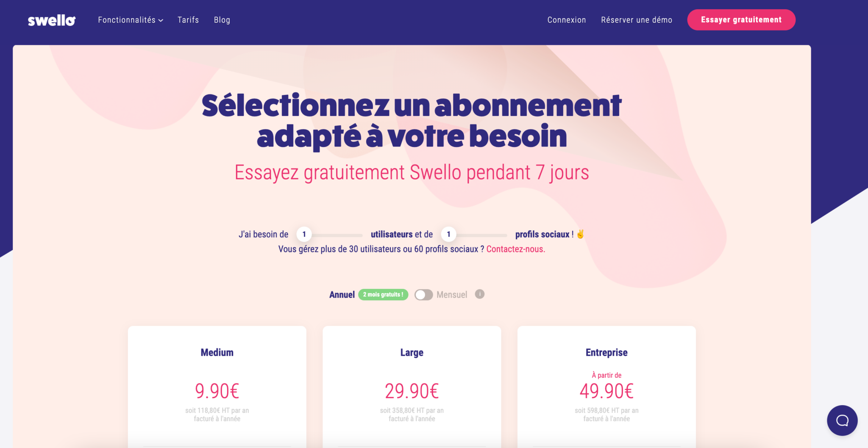Image resolution: width=868 pixels, height=448 pixels.
Task: Open the Contactez-nous link
Action: (x=515, y=249)
